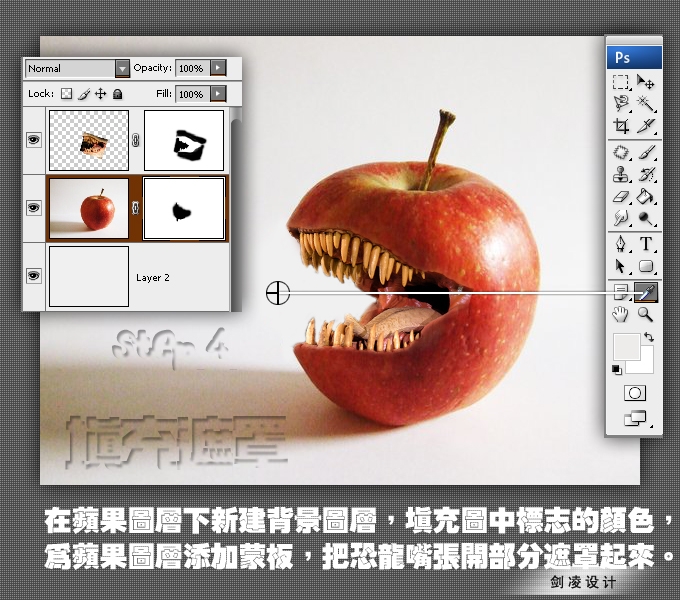The image size is (680, 600).
Task: Click the swap foreground/background colors arrow
Action: point(649,337)
